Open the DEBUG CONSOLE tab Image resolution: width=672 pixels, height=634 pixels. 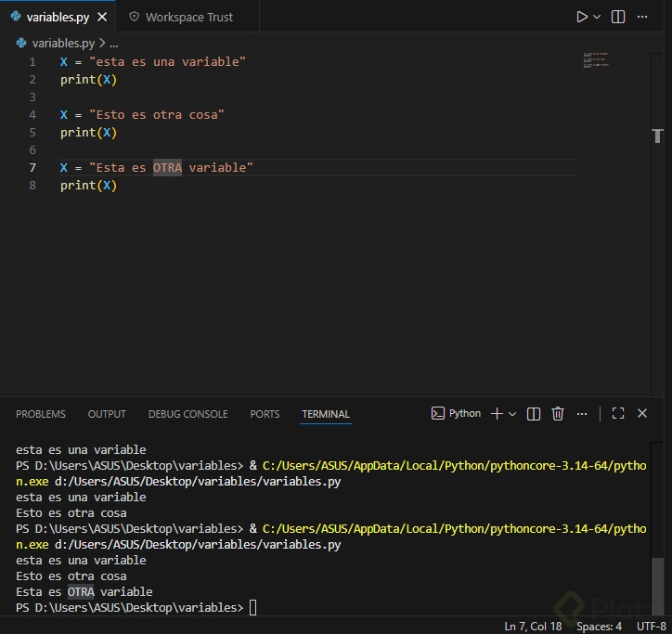click(x=187, y=414)
